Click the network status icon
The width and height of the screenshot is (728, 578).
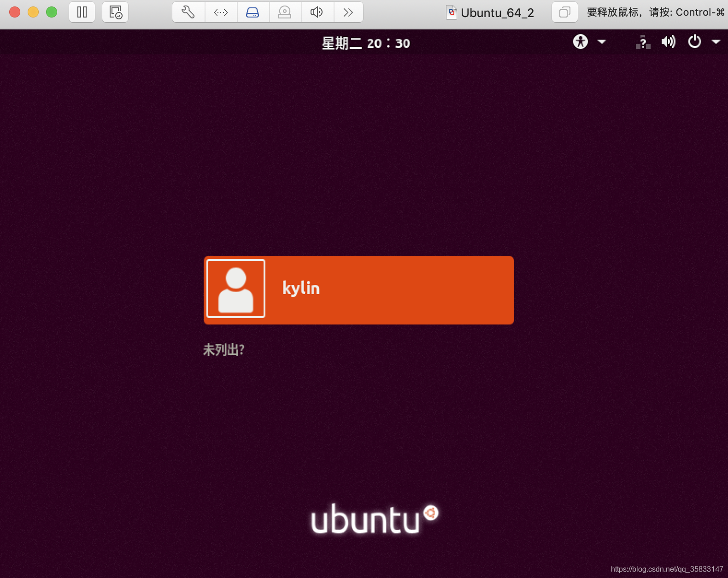point(643,42)
